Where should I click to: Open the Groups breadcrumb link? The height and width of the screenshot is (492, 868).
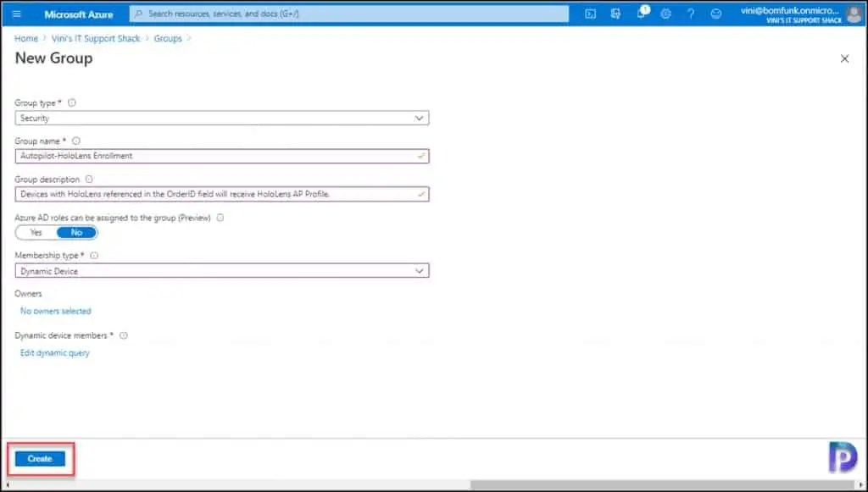click(167, 38)
